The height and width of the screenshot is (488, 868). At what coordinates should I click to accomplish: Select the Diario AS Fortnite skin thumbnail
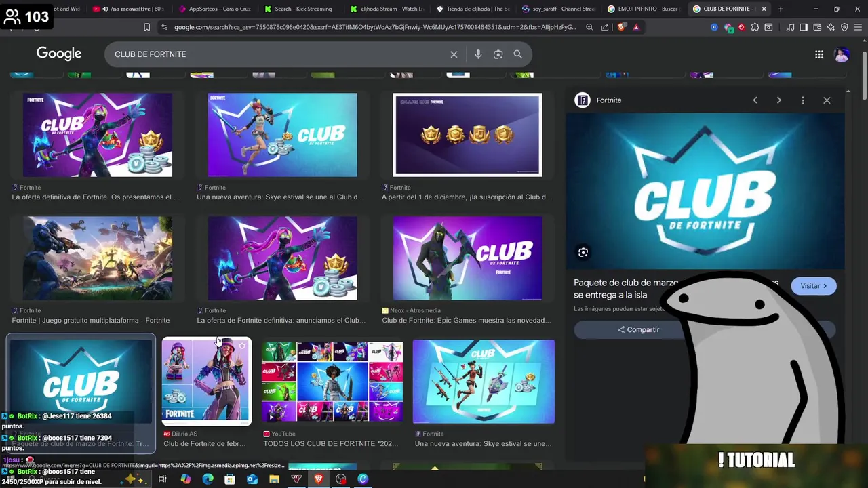coord(207,382)
